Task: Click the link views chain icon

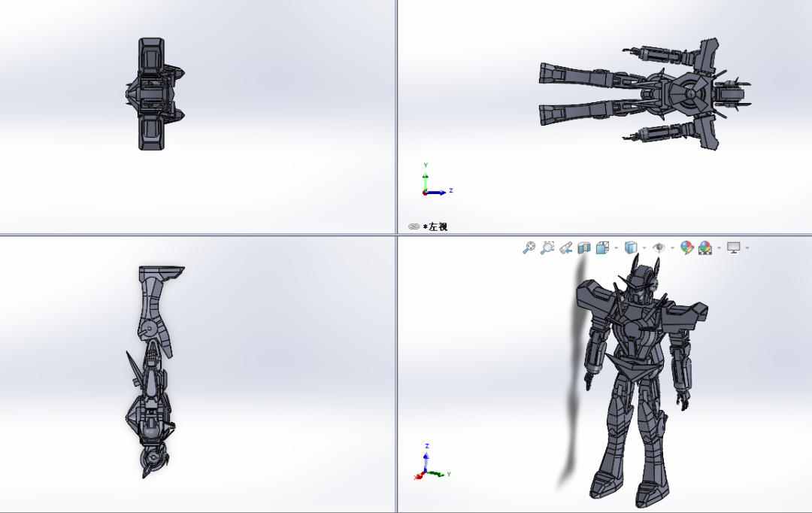Action: pos(414,226)
